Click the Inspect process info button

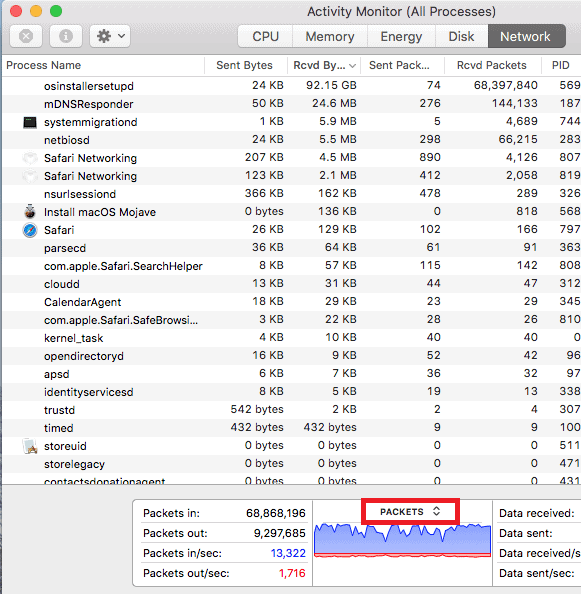[66, 36]
